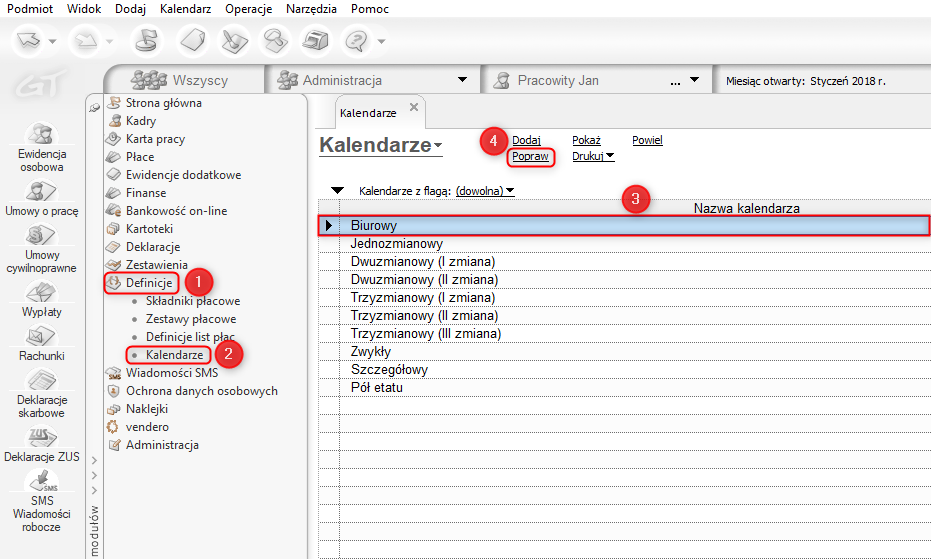Expand the Pracowity Jan employee dropdown arrow

pos(694,80)
